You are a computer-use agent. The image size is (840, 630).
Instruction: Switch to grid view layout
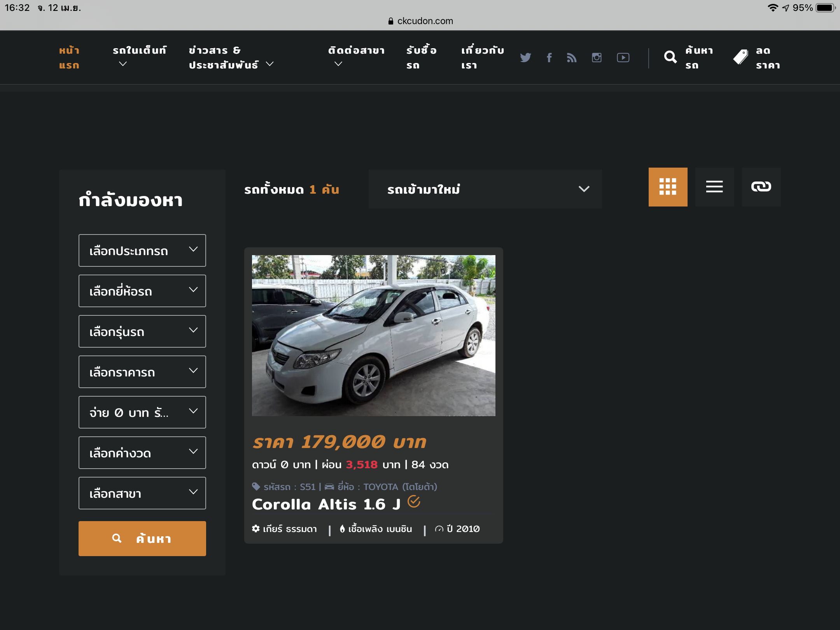tap(668, 187)
